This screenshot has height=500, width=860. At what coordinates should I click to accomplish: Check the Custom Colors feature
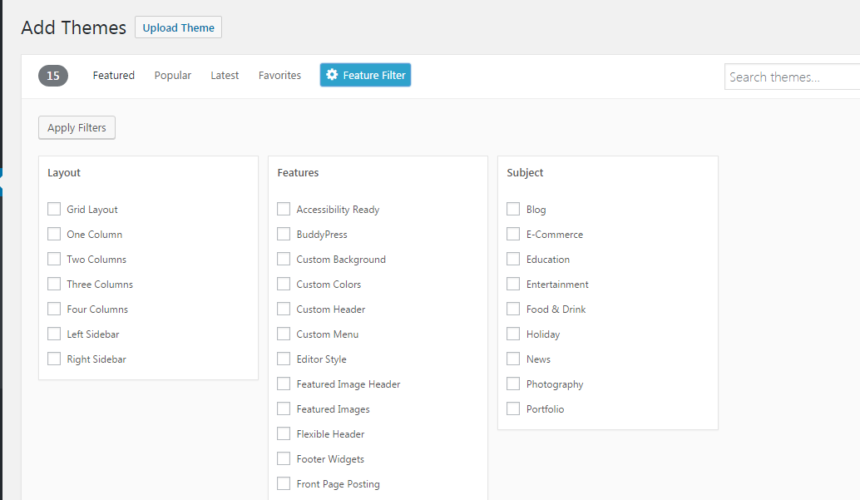[x=284, y=284]
